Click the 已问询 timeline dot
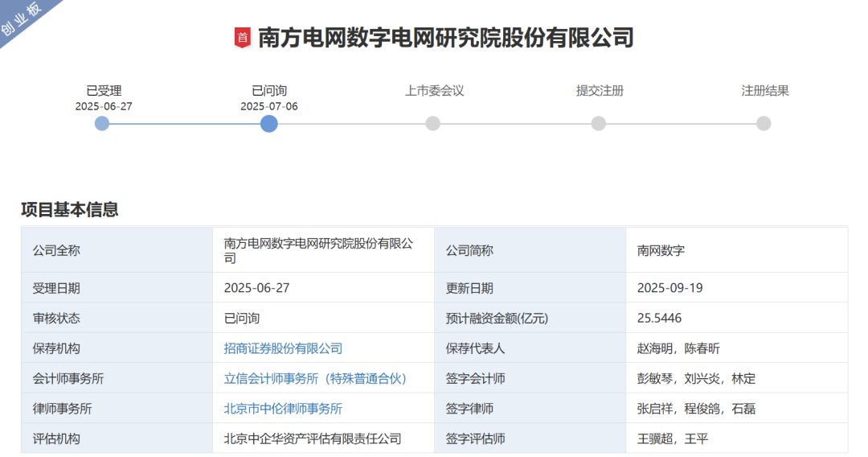The width and height of the screenshot is (868, 457). tap(269, 124)
